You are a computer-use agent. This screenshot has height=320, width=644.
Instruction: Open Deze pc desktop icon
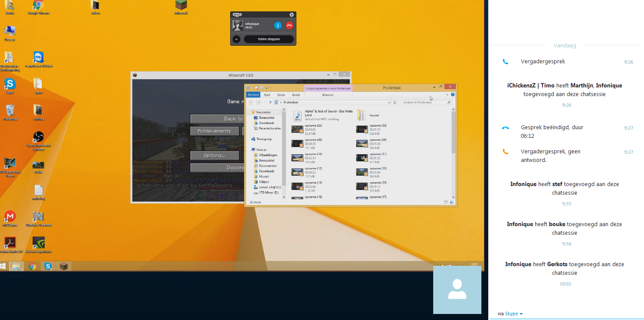9,34
